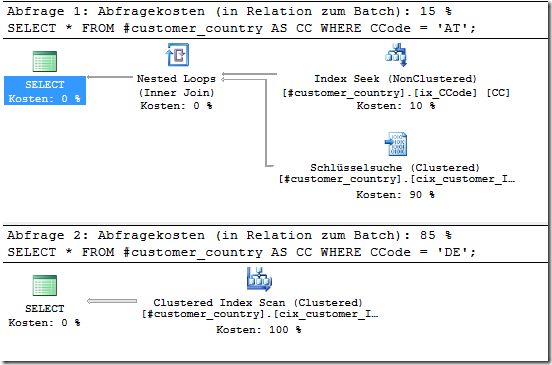Click Schlüsselsuche (Clustered) label text
This screenshot has height=365, width=552.
click(395, 168)
